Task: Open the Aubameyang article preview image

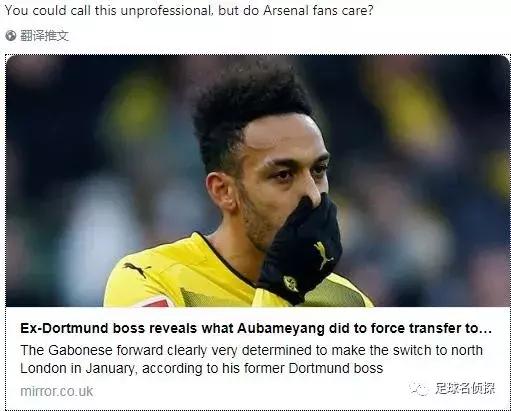Action: pyautogui.click(x=258, y=181)
